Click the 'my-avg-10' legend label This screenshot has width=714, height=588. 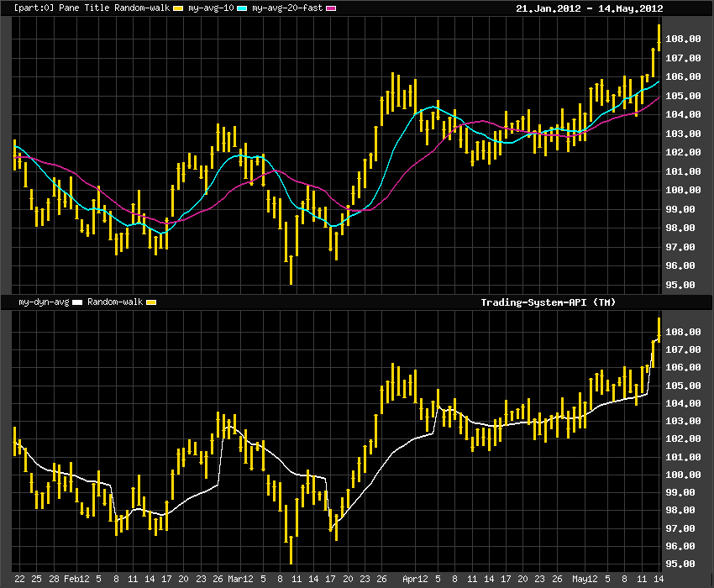coord(211,8)
